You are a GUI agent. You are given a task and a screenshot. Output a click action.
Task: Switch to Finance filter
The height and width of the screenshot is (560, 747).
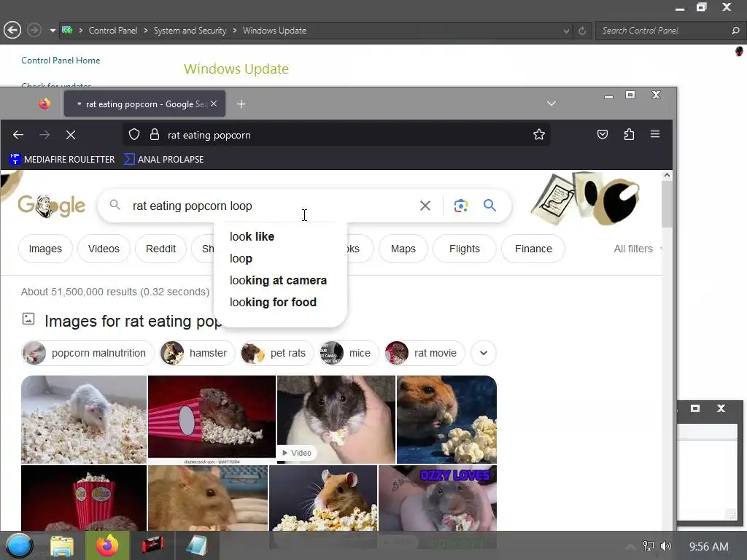tap(533, 249)
